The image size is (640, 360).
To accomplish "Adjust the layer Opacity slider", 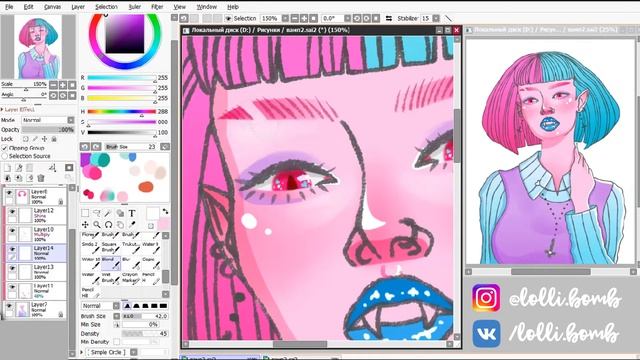I will (48, 130).
